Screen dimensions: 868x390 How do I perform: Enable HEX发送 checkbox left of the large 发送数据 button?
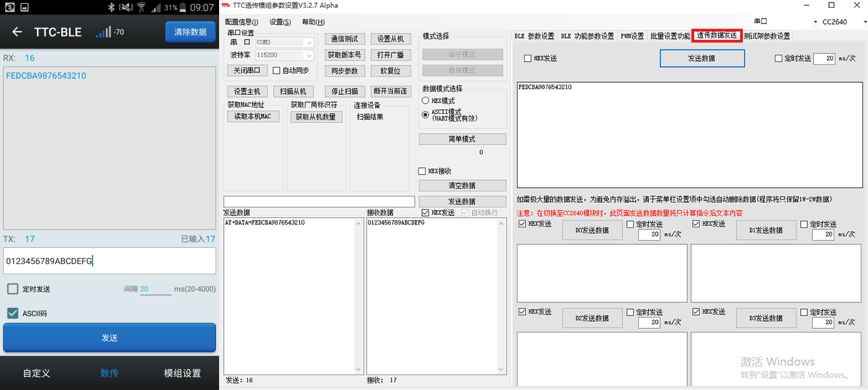click(528, 59)
